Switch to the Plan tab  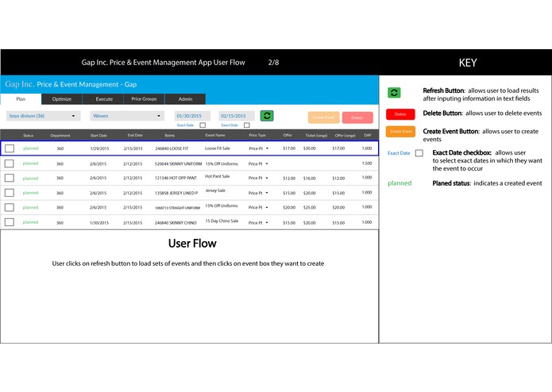point(21,99)
